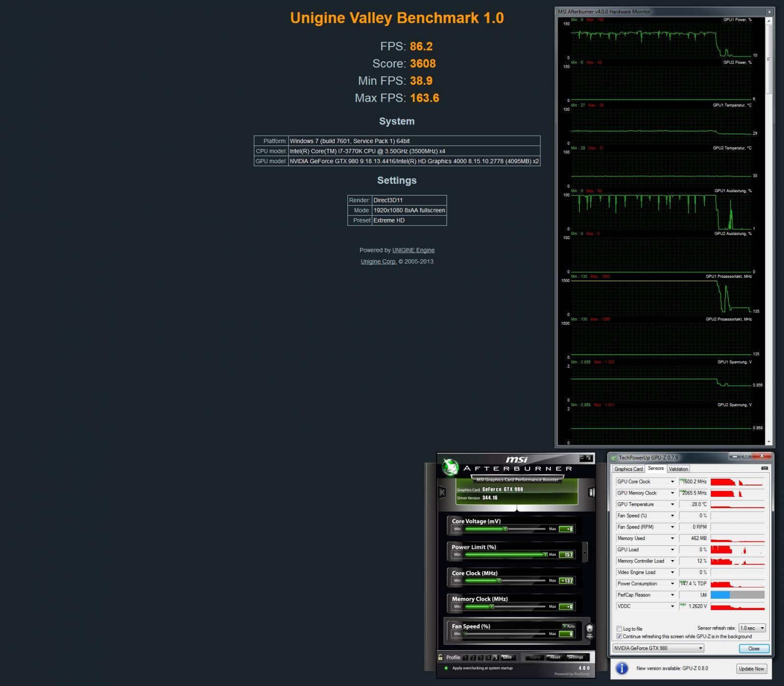Open the Power Consumption sensor dropdown
Screen dimensions: 784x686
[x=672, y=584]
